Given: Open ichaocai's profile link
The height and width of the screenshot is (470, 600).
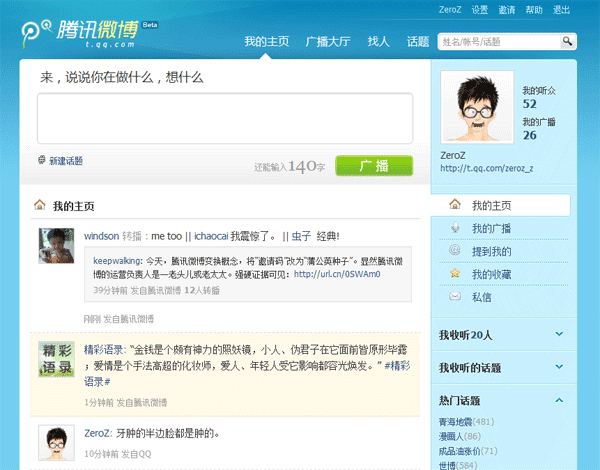Looking at the screenshot, I should coord(211,236).
